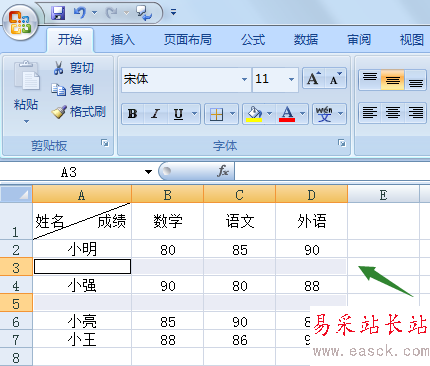Open undo history dropdown arrow
The width and height of the screenshot is (430, 366).
pyautogui.click(x=94, y=13)
